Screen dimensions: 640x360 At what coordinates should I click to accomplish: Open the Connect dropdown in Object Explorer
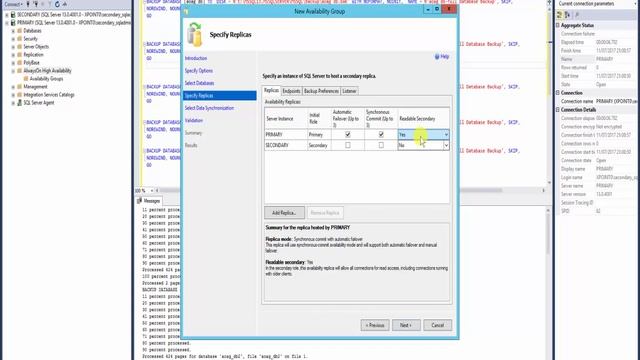tap(13, 4)
